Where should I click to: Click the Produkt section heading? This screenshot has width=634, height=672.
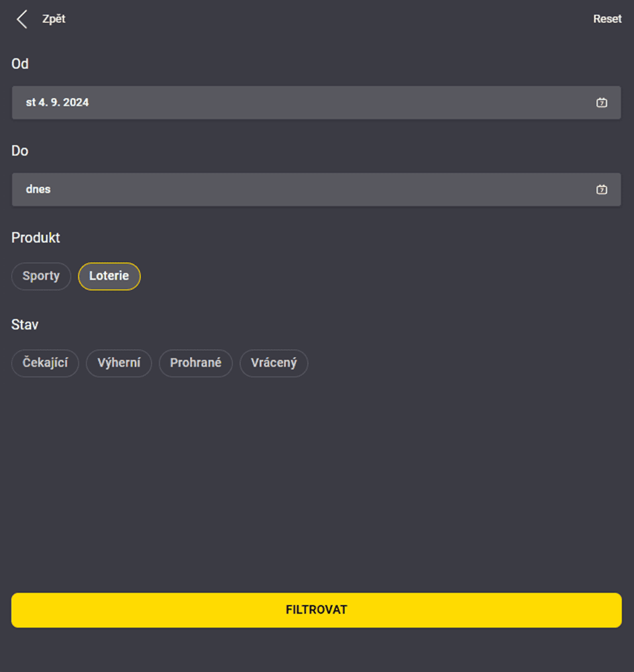click(x=36, y=238)
